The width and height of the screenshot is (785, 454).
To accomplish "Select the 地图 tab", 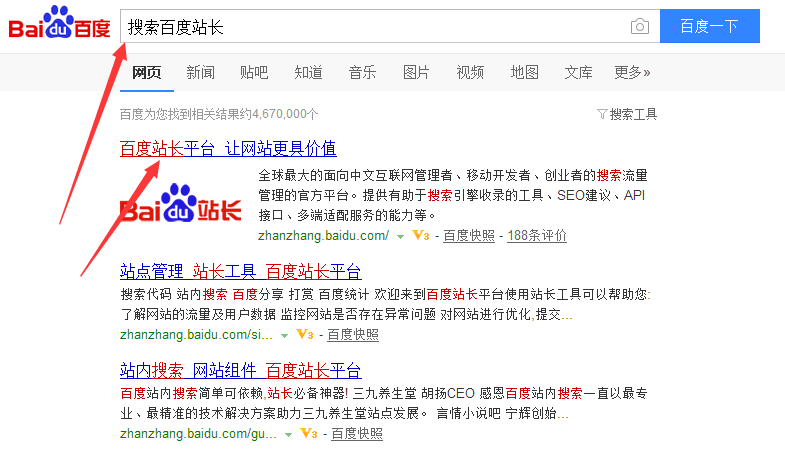I will pos(524,72).
